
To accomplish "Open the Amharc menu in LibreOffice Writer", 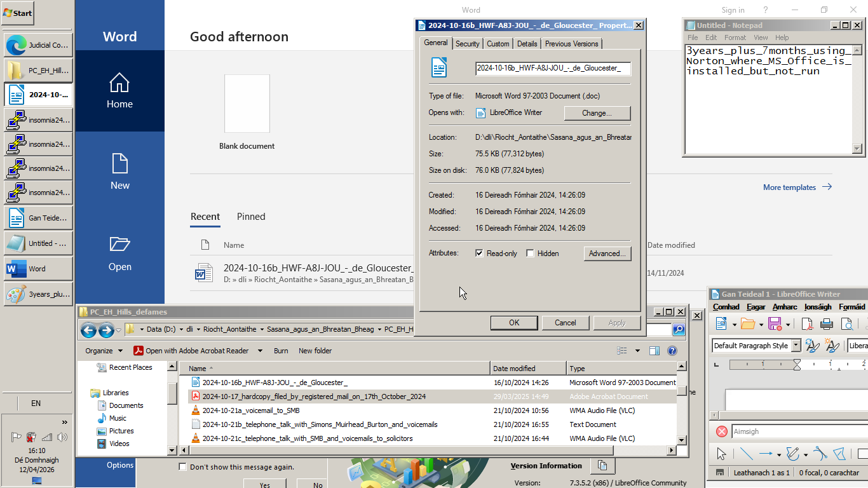I will pyautogui.click(x=785, y=307).
